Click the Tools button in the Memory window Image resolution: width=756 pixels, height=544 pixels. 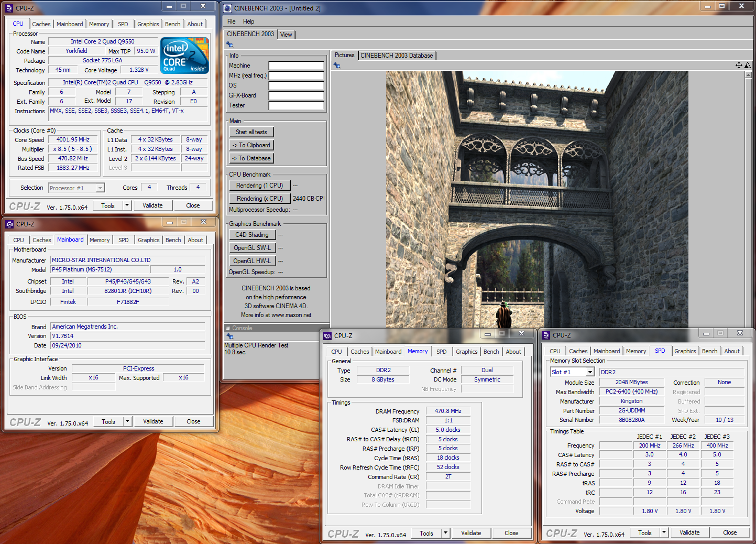click(426, 534)
